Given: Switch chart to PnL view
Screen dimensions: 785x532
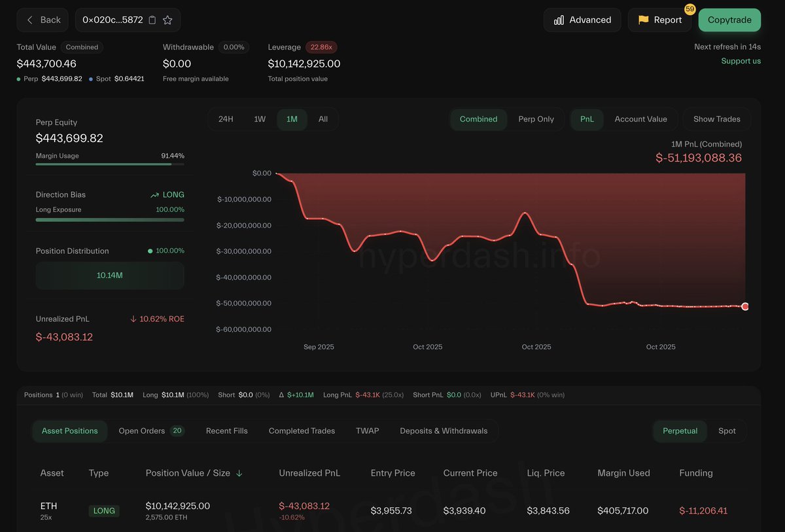Looking at the screenshot, I should (587, 119).
